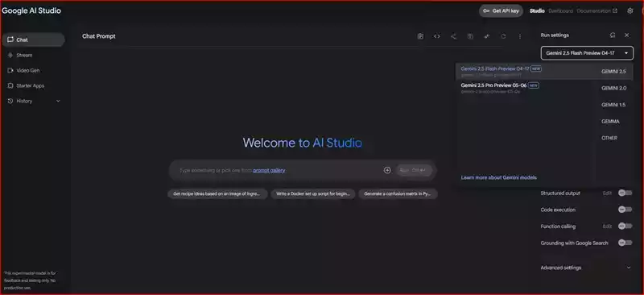Share the prompt via share icon
This screenshot has width=644, height=295.
click(453, 36)
